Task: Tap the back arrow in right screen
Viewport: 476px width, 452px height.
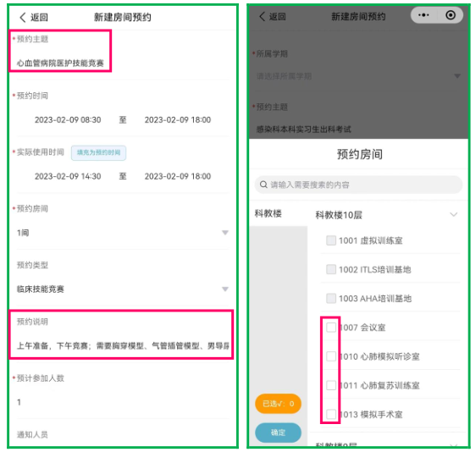Action: coord(263,16)
